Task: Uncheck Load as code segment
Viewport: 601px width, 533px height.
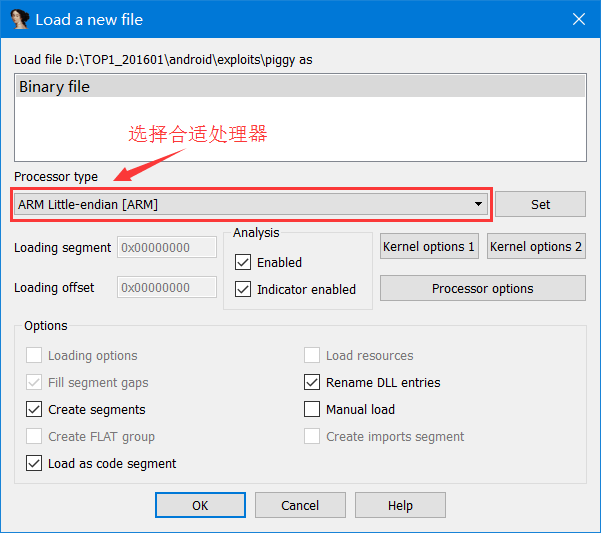Action: tap(35, 463)
